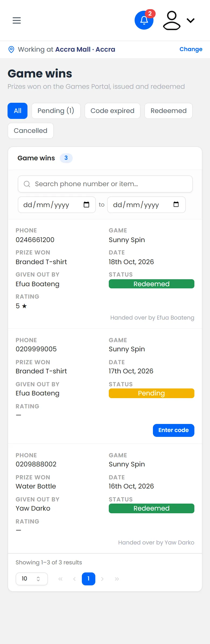Focus the phone number search field
The width and height of the screenshot is (210, 644).
point(105,184)
